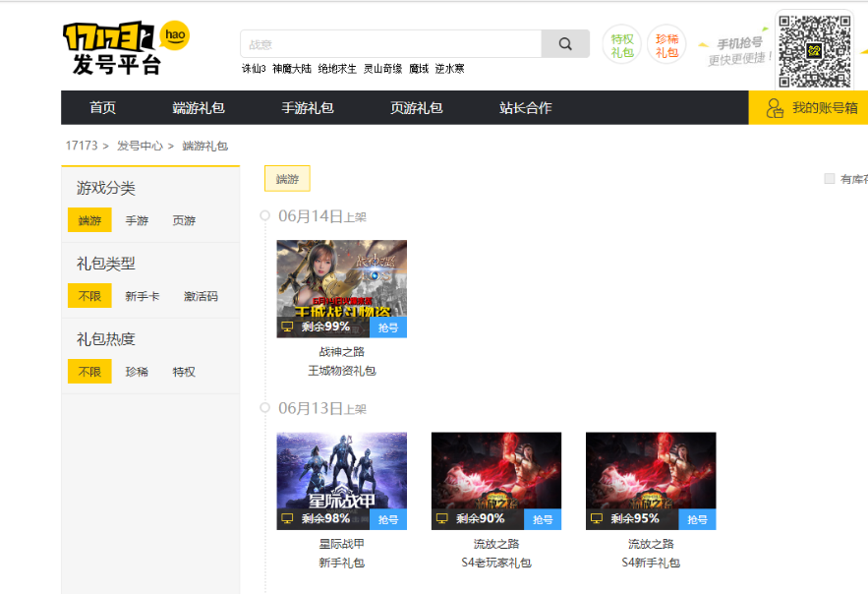Open 我的账号箱 account box

(x=808, y=108)
